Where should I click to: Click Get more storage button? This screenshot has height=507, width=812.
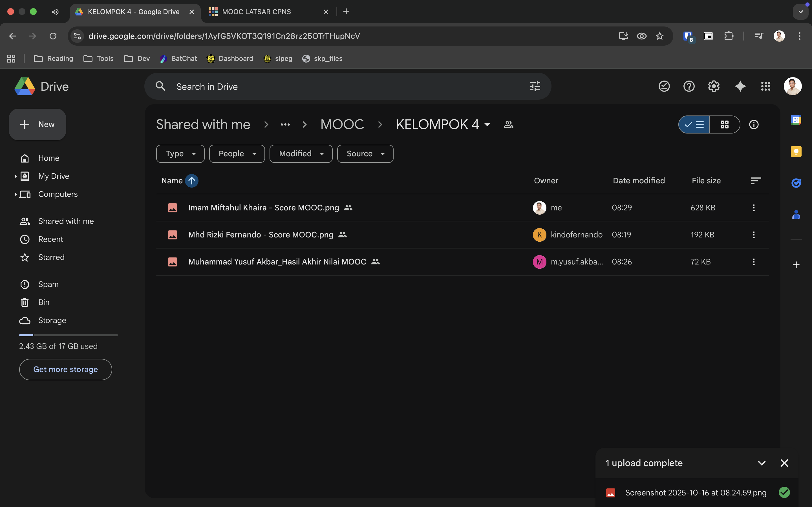coord(65,370)
